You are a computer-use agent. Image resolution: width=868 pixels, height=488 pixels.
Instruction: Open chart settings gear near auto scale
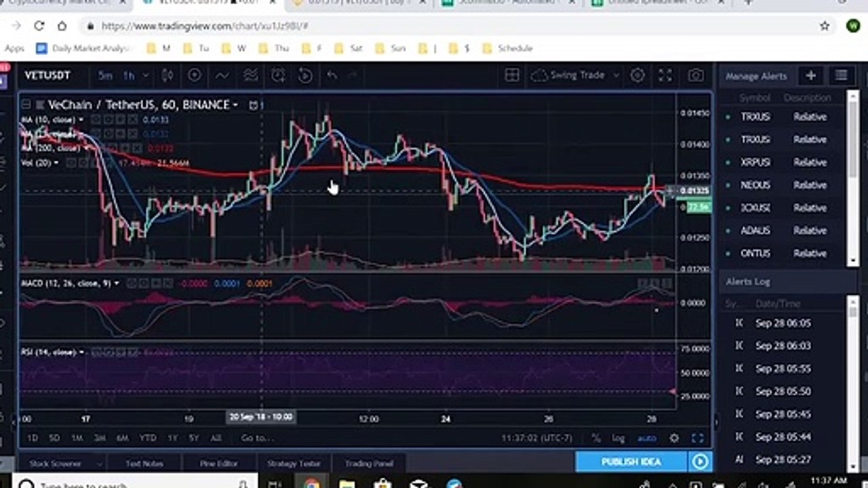[x=674, y=438]
